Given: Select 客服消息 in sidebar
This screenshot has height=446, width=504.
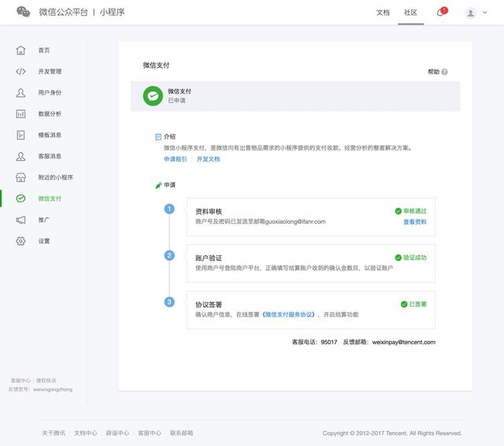Looking at the screenshot, I should click(50, 156).
